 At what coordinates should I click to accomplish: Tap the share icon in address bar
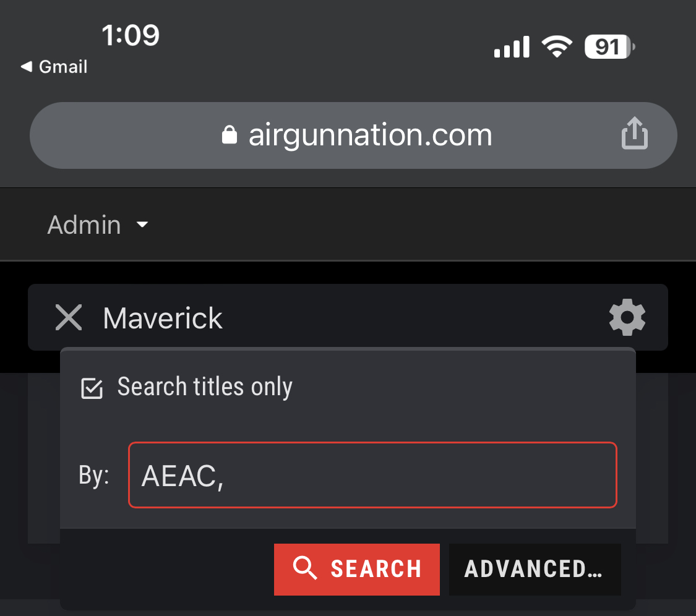[634, 133]
